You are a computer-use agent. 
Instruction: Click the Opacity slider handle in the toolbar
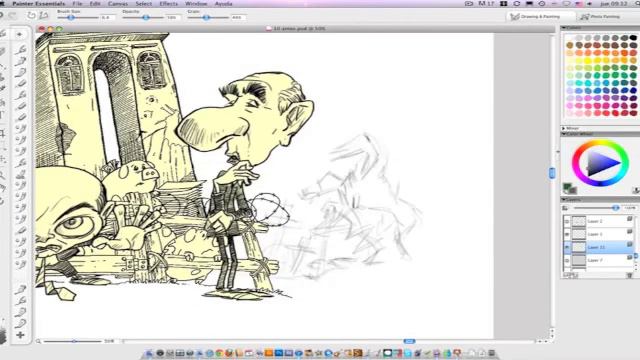(146, 18)
